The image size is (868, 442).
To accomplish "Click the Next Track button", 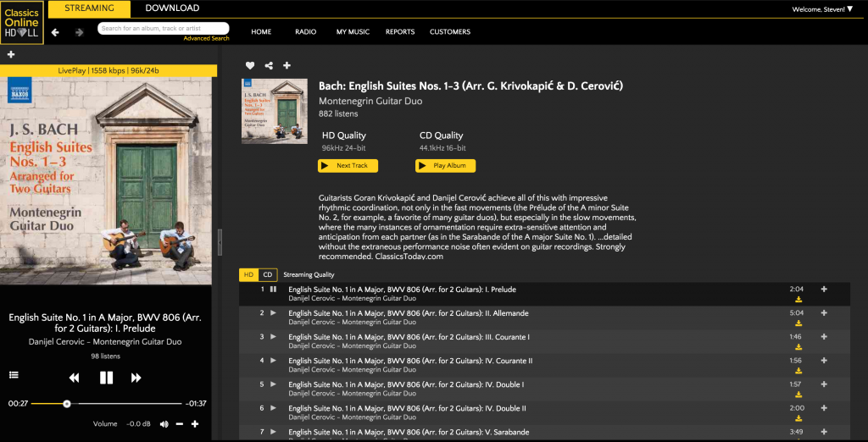I will 348,165.
